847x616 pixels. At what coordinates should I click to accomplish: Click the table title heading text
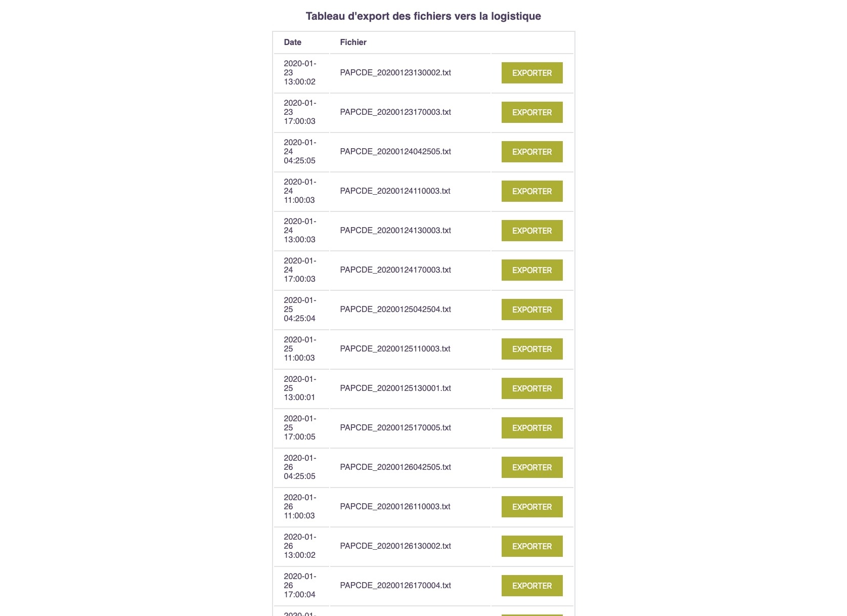pos(423,16)
